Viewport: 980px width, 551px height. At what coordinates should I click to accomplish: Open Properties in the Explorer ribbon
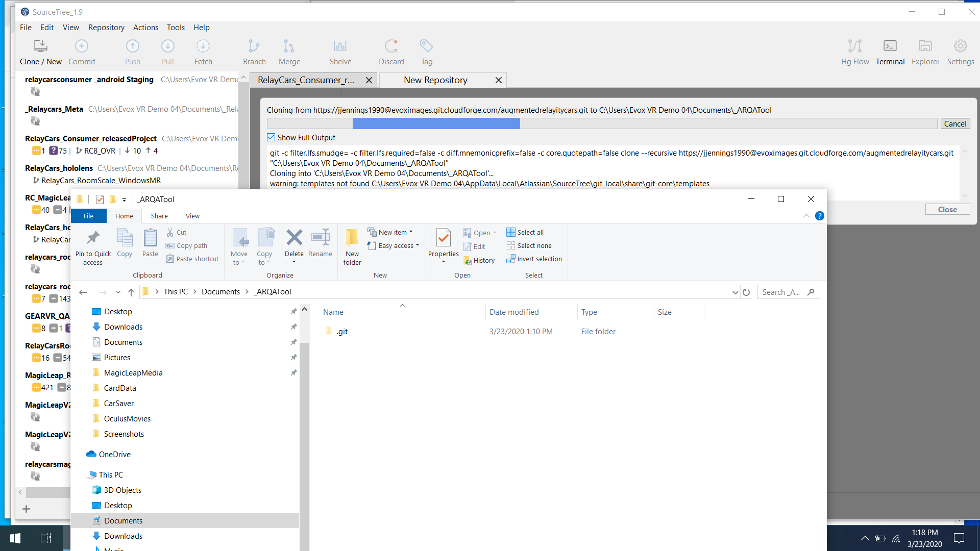(x=444, y=246)
